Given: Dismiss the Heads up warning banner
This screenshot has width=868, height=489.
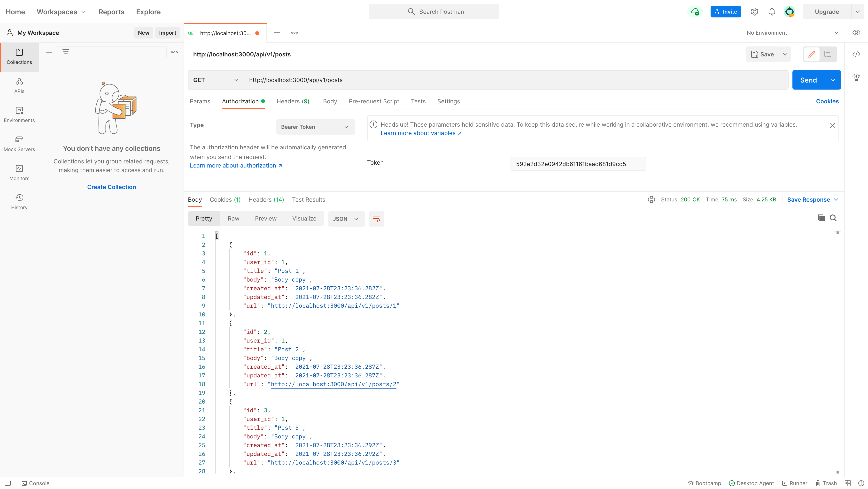Looking at the screenshot, I should [832, 125].
